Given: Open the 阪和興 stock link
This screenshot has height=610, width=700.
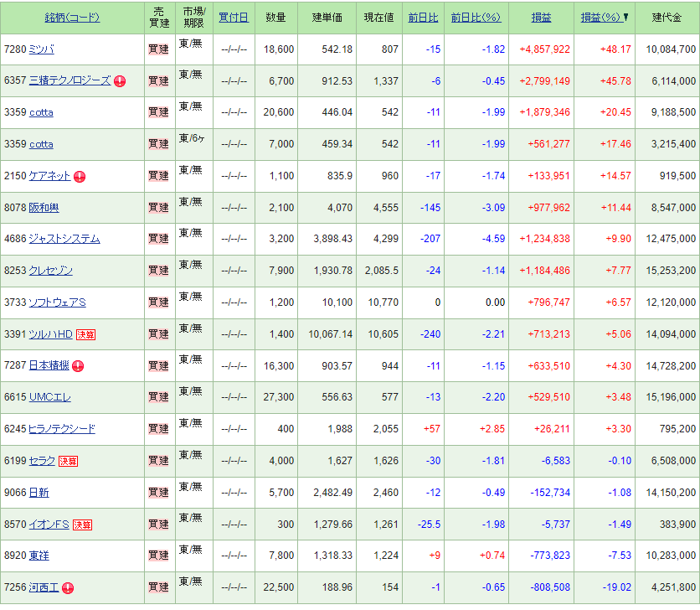Looking at the screenshot, I should click(x=44, y=208).
